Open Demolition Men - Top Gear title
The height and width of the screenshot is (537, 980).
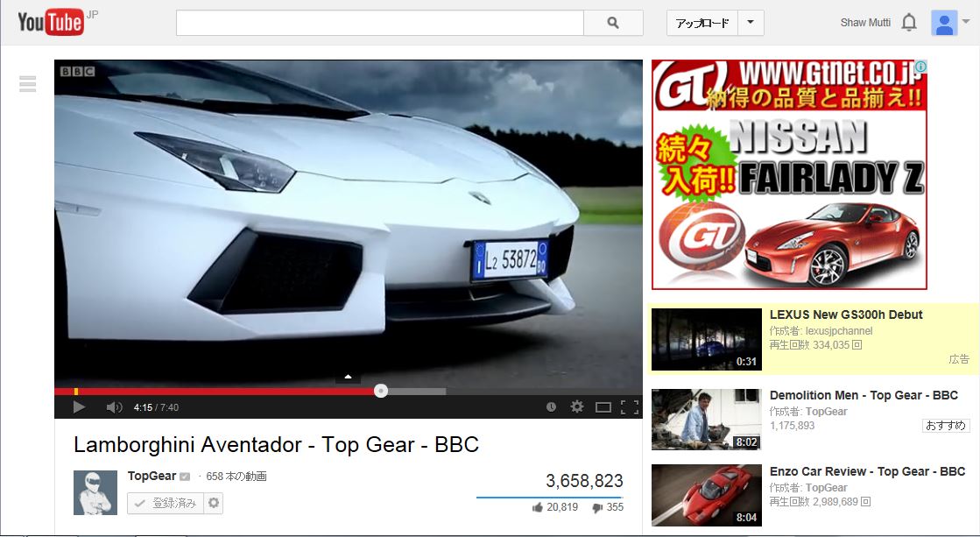[864, 395]
